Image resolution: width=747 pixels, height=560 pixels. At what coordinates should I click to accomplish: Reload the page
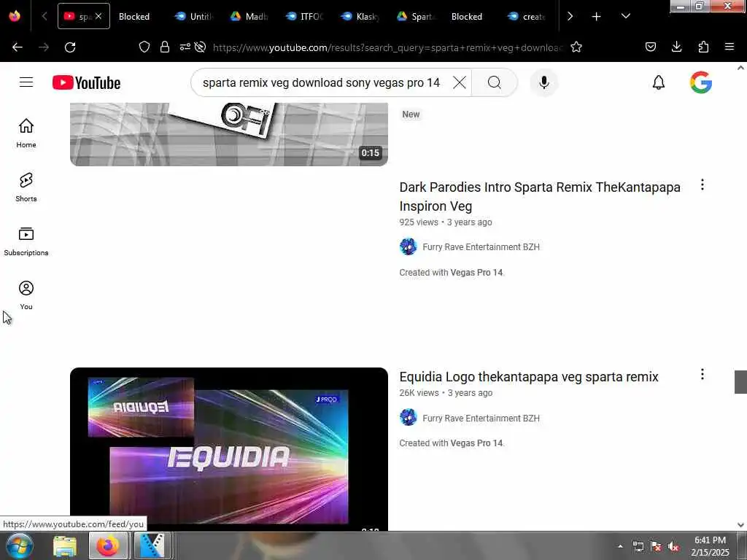(x=70, y=47)
